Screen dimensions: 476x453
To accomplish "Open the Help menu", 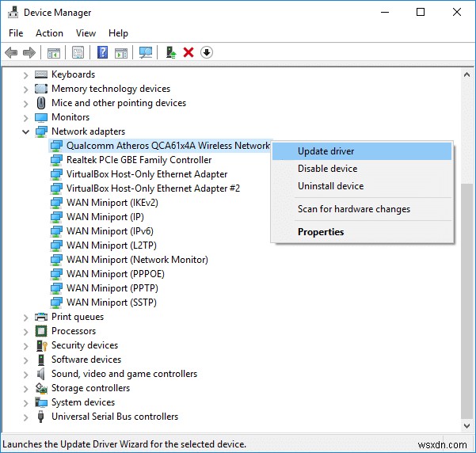I will pyautogui.click(x=118, y=33).
